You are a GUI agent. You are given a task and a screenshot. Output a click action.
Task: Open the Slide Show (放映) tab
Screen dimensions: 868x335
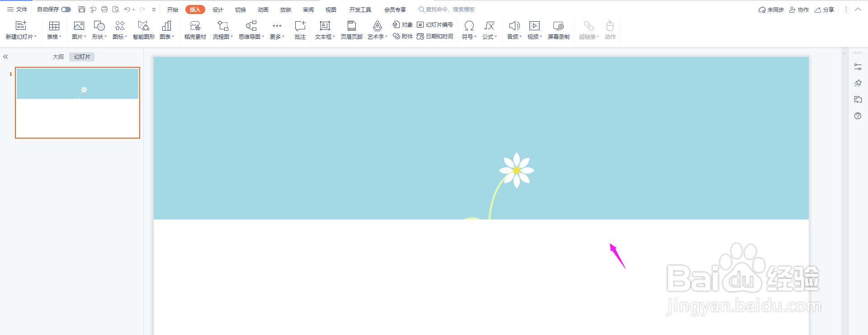286,9
